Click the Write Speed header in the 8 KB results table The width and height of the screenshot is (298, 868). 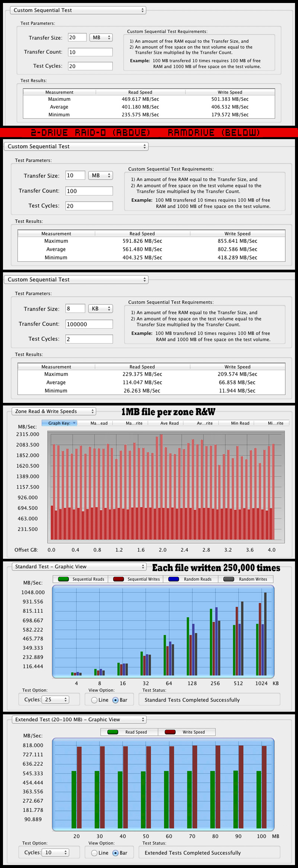238,367
